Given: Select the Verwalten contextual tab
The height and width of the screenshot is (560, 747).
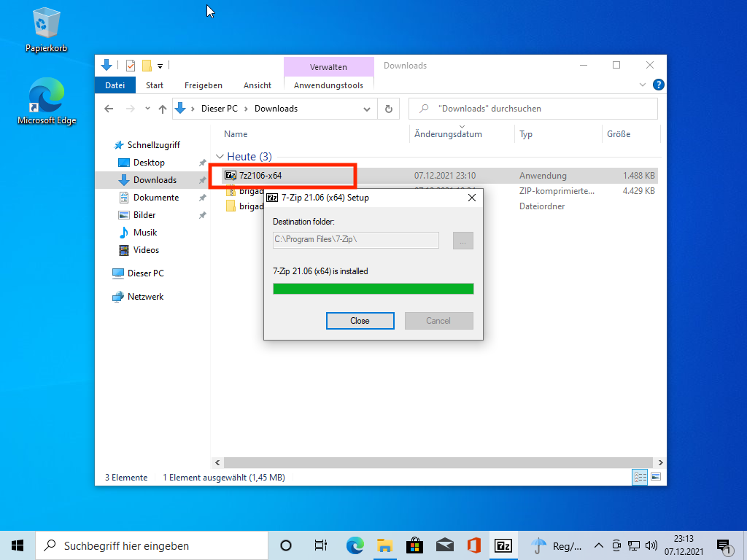Looking at the screenshot, I should (329, 66).
